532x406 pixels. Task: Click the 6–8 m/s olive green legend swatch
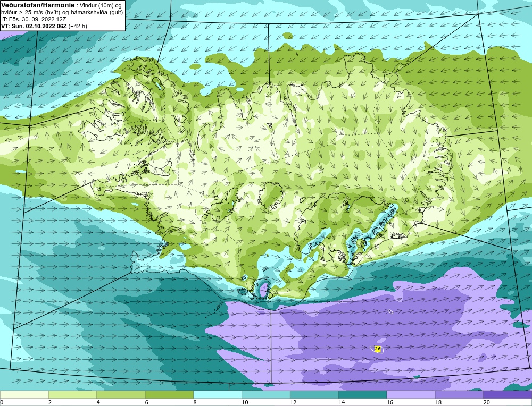[x=169, y=394]
